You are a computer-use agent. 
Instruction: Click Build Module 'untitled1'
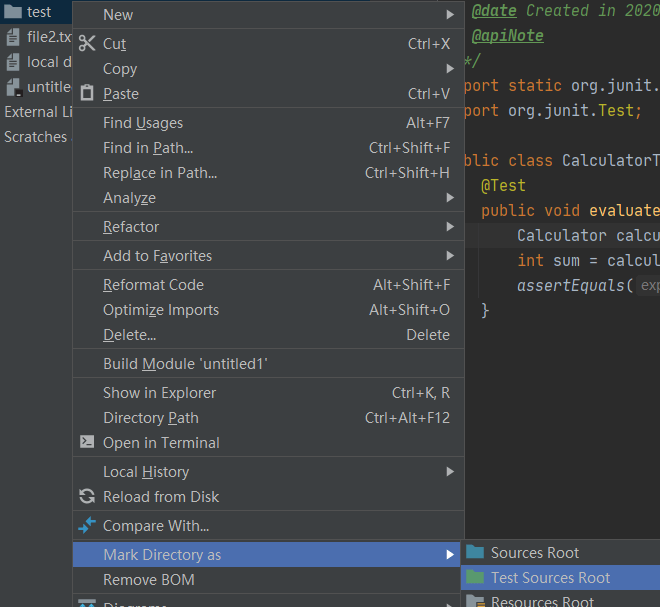pos(185,364)
